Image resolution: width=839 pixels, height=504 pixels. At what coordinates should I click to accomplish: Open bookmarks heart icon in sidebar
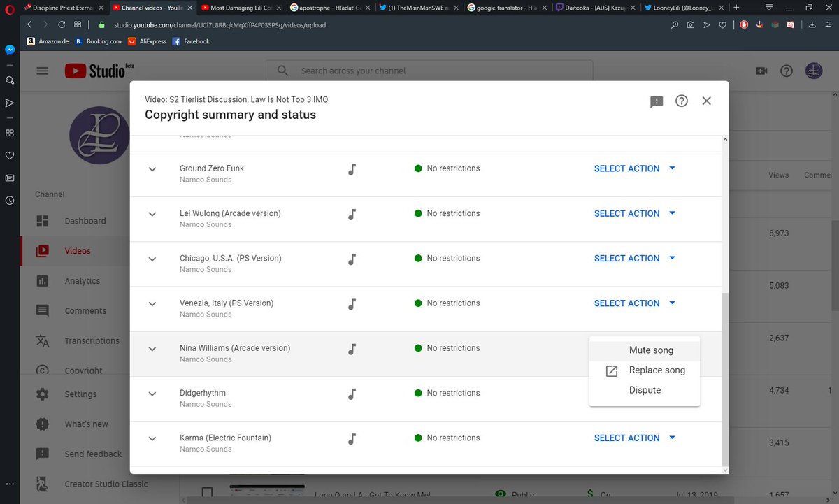click(x=10, y=155)
